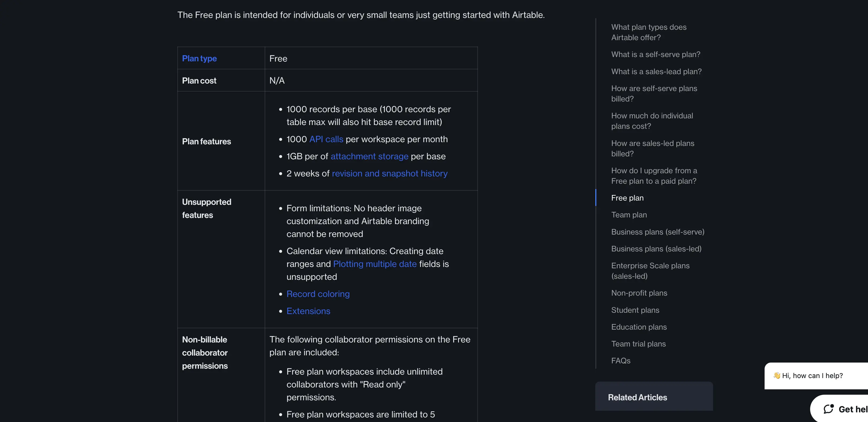Go to the Student plans section

click(x=635, y=310)
